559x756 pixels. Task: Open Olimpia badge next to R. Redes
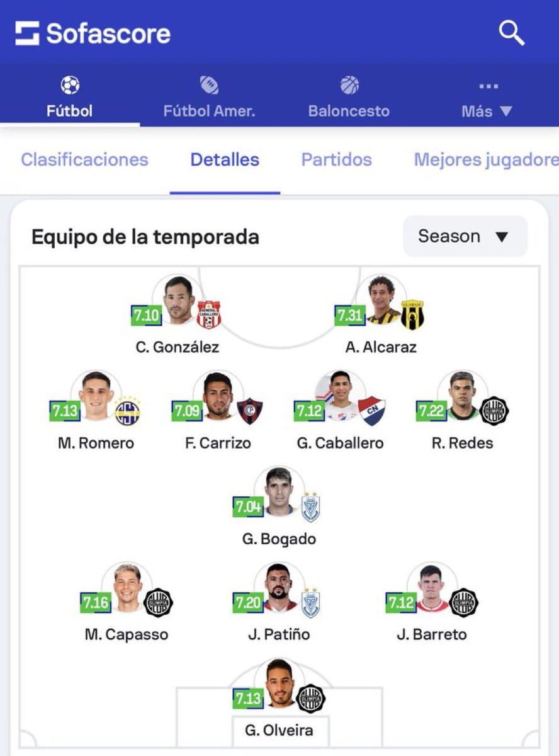pyautogui.click(x=494, y=411)
